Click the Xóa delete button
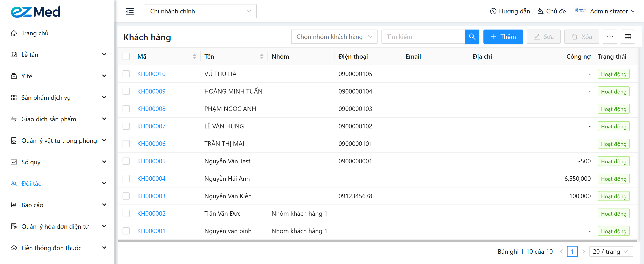 coord(581,37)
